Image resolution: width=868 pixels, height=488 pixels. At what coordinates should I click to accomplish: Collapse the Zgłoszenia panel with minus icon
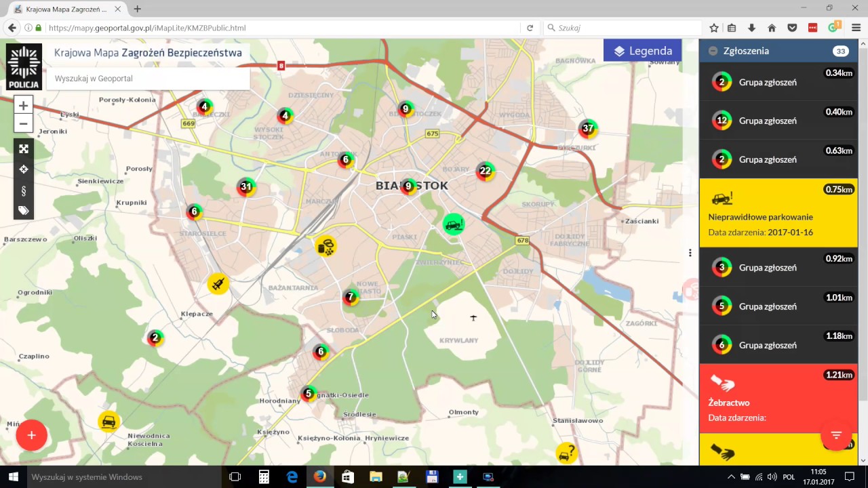click(713, 51)
